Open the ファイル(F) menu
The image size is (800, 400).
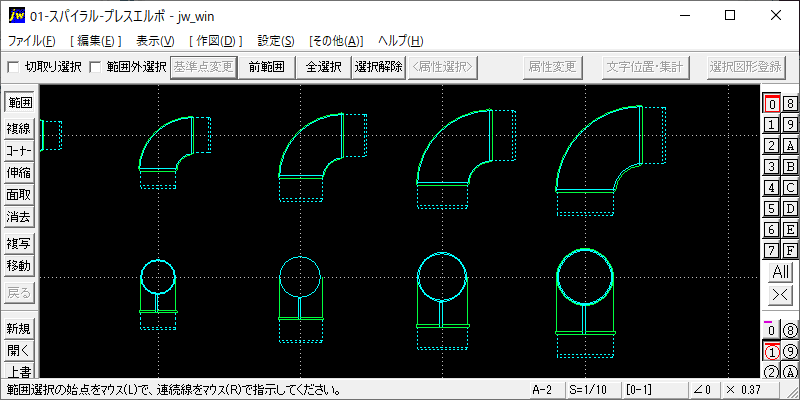point(32,41)
